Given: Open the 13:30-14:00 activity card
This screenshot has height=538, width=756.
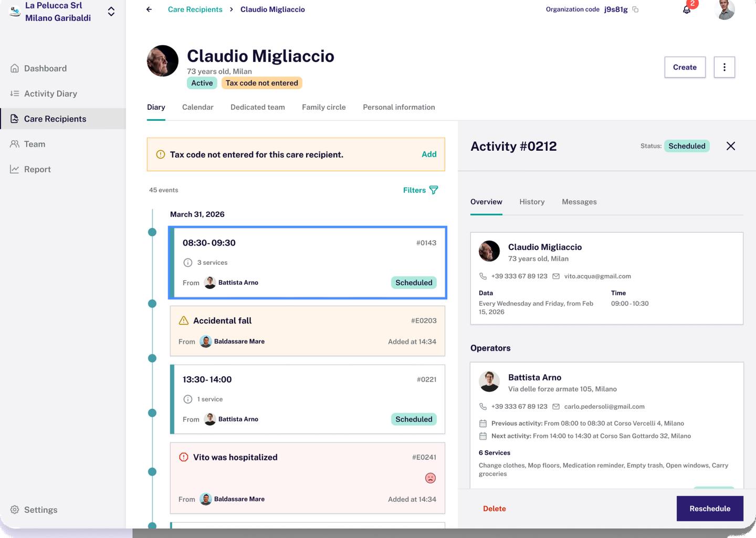Looking at the screenshot, I should click(308, 399).
